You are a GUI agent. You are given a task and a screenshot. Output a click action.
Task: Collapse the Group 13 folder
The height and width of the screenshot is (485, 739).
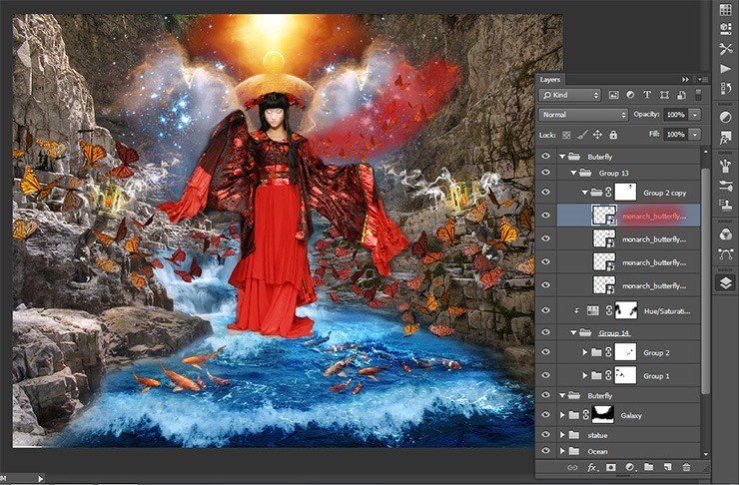pyautogui.click(x=574, y=173)
